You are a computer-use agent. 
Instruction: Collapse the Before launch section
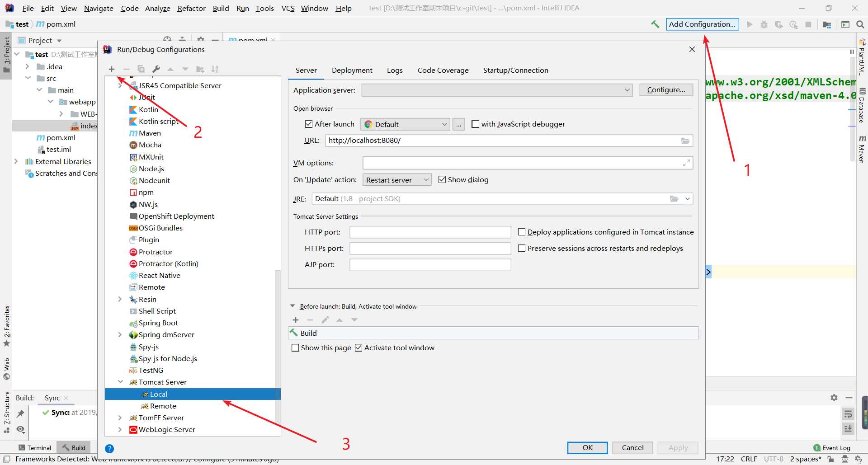click(292, 306)
